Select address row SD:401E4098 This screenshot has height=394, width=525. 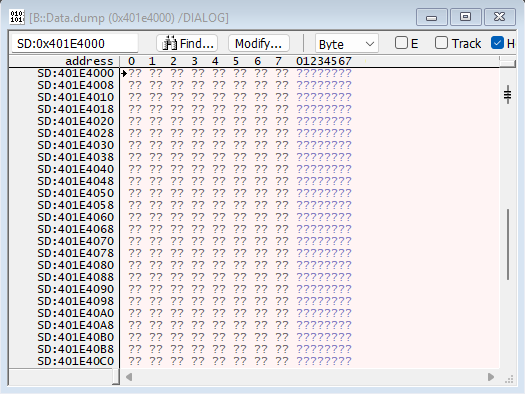tap(76, 301)
